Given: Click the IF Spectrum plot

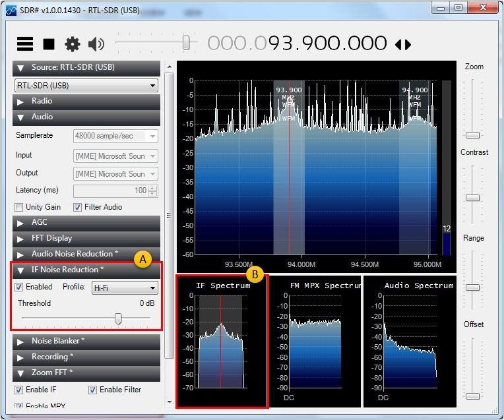Looking at the screenshot, I should [x=222, y=342].
